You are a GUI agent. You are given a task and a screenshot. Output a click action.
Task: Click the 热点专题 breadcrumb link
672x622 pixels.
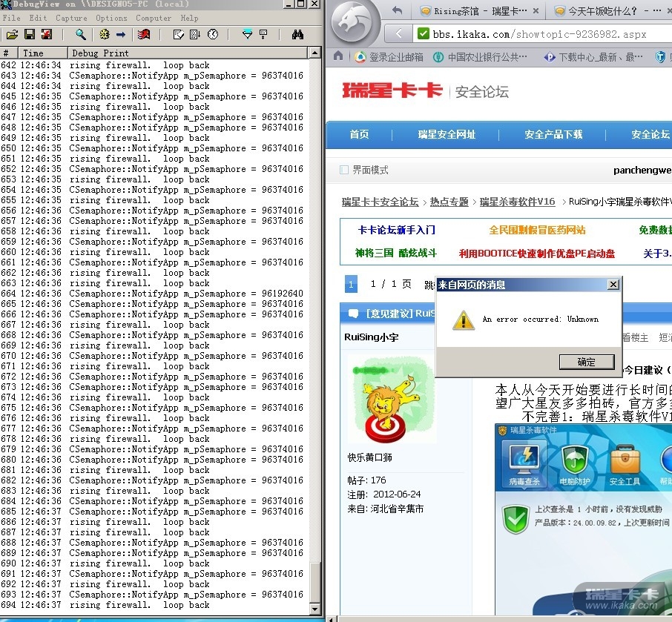(x=449, y=202)
